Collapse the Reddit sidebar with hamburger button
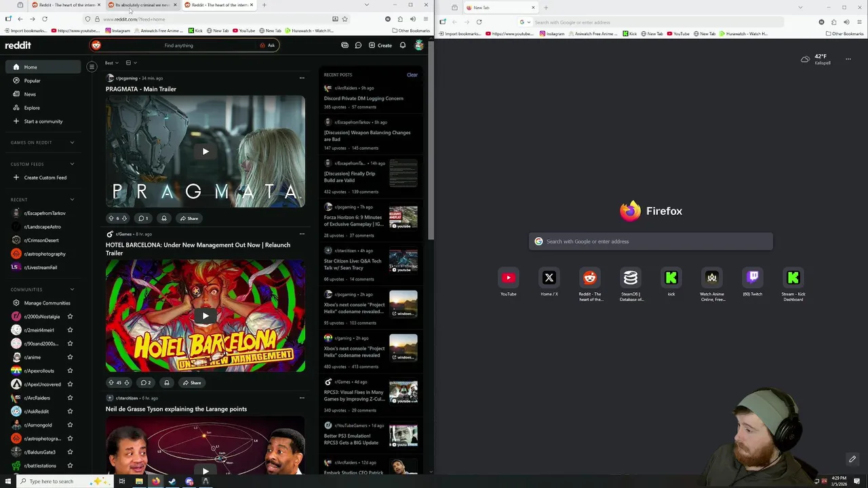868x488 pixels. coord(92,66)
